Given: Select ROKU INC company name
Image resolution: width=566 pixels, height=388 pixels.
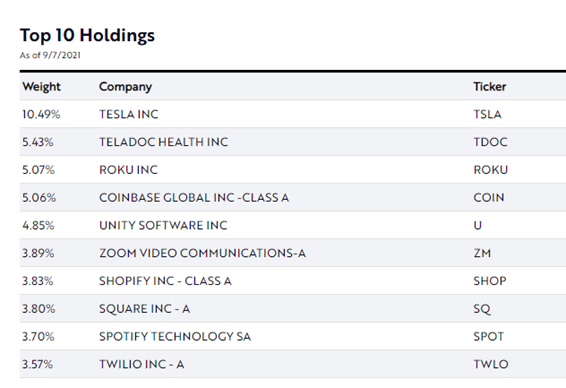Looking at the screenshot, I should 128,170.
